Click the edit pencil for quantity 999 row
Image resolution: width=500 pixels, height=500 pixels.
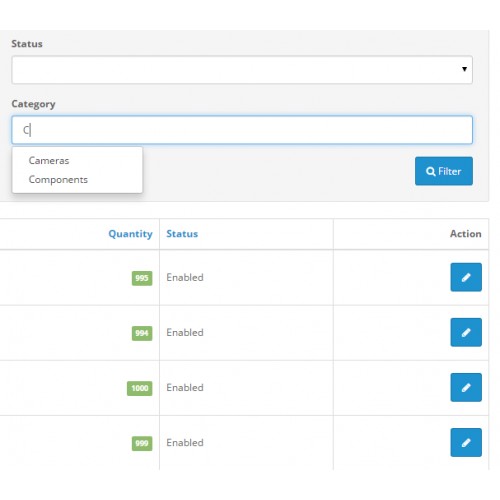pos(466,442)
